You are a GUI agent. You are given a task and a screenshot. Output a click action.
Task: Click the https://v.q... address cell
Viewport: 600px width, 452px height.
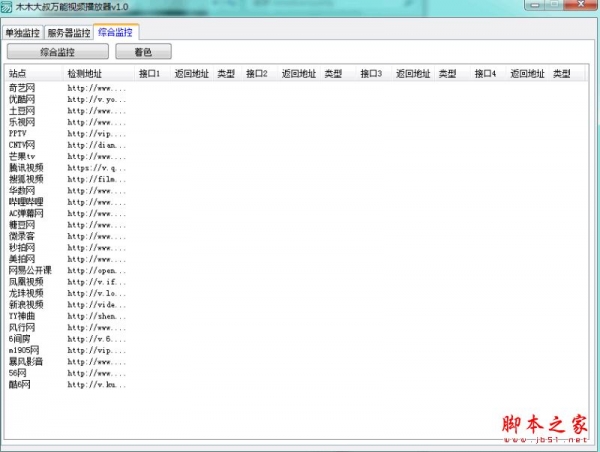[x=96, y=168]
